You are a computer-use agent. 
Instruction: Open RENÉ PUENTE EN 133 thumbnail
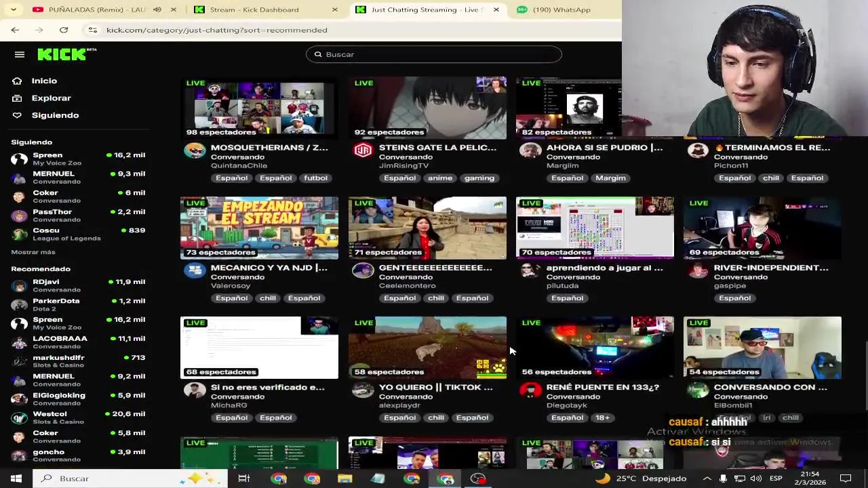[595, 348]
